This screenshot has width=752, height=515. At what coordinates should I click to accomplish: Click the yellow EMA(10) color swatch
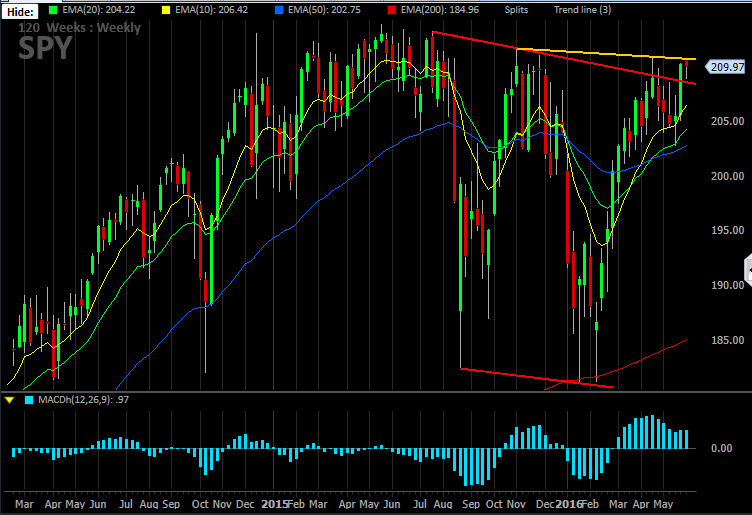click(x=166, y=10)
